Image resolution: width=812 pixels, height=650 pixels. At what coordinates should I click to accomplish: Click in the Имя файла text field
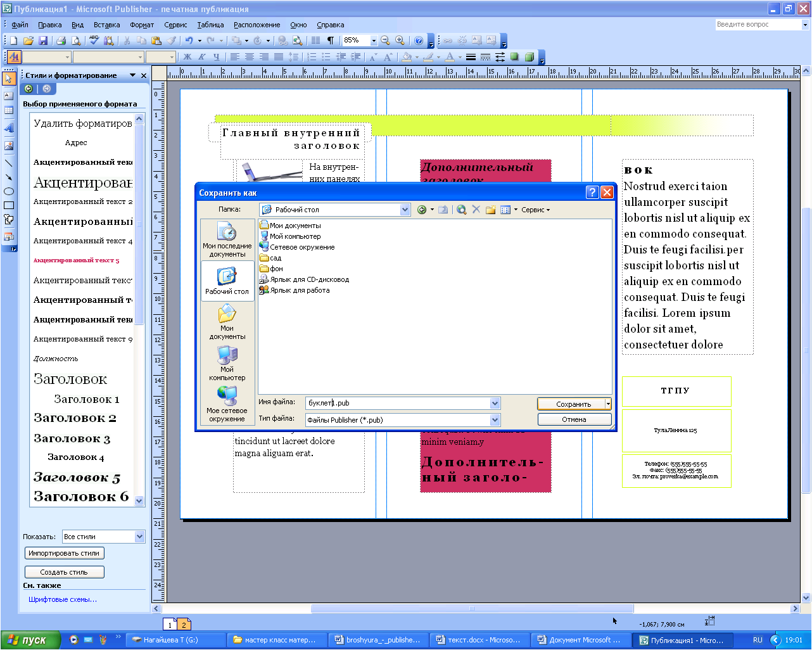[x=398, y=404]
